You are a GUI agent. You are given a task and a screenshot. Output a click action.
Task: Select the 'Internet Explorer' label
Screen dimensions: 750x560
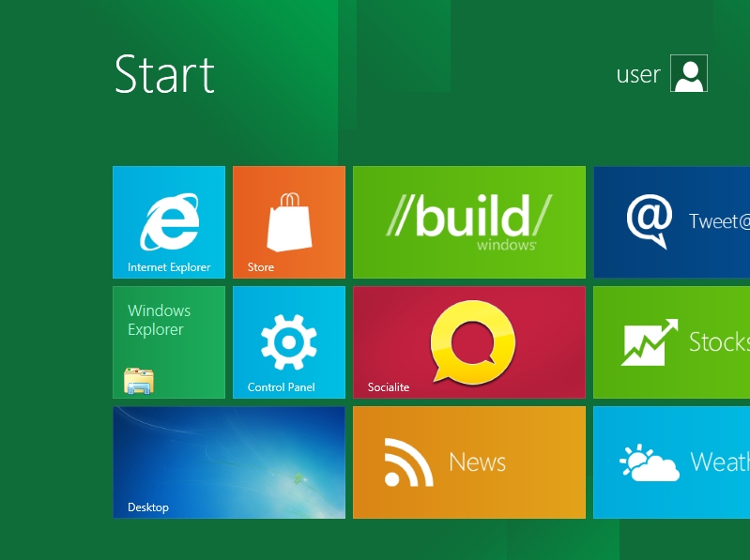[169, 267]
